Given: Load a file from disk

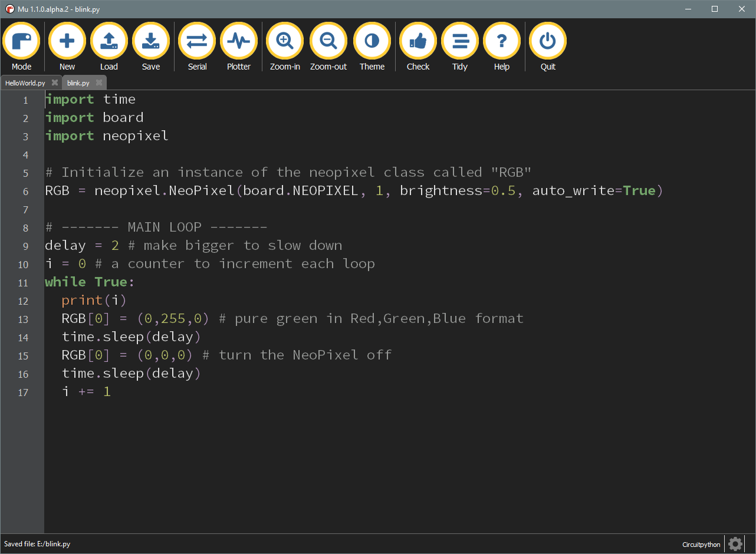Looking at the screenshot, I should 109,47.
